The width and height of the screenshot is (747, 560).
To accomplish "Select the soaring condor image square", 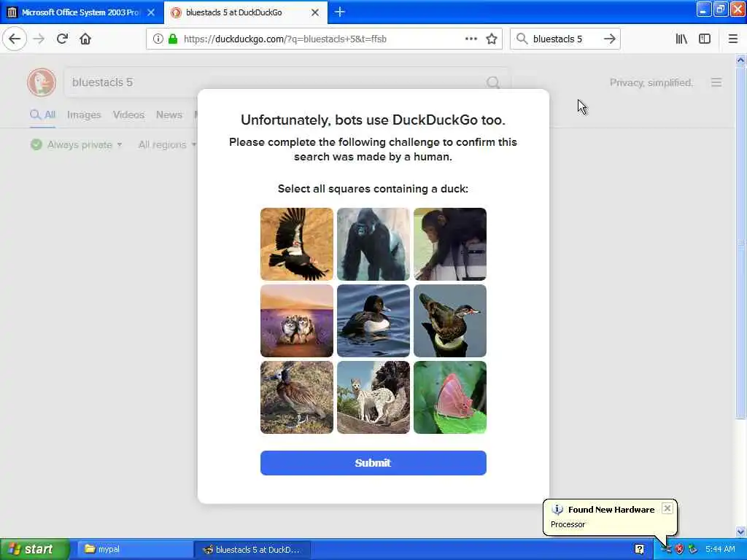I will pos(297,244).
